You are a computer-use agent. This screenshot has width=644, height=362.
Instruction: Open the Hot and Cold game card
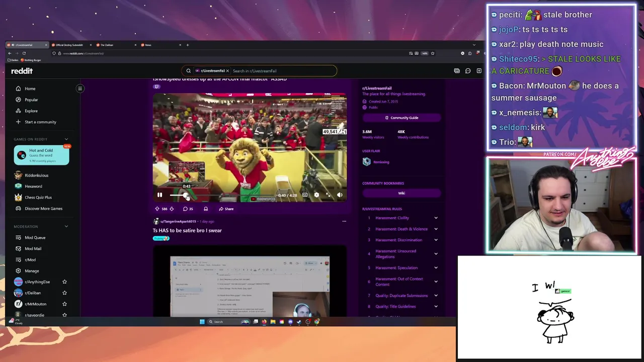click(x=41, y=155)
